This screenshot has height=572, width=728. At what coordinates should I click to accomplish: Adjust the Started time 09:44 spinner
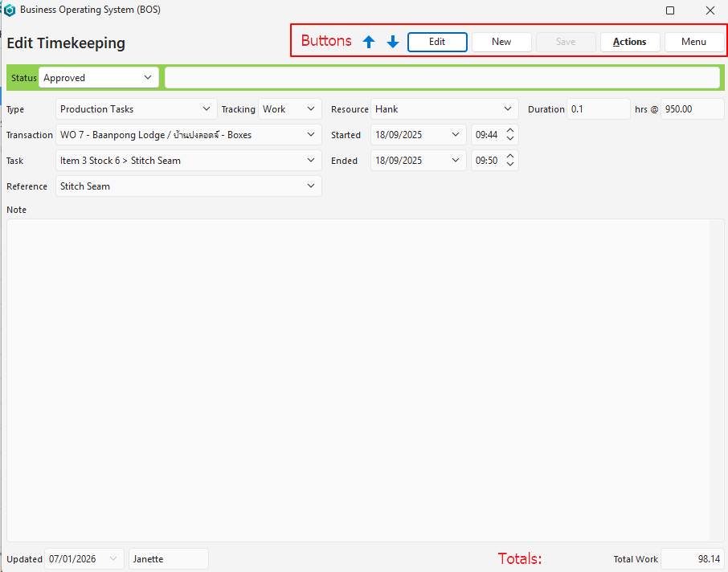pos(510,135)
